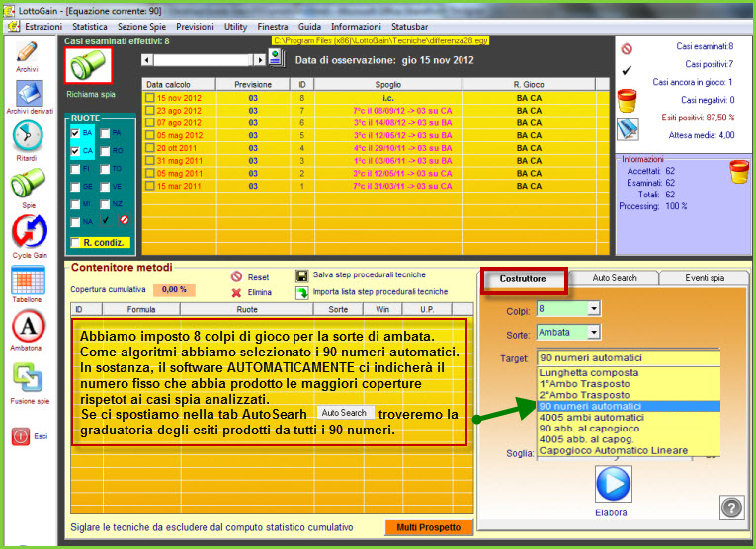Open the Ambatona icon
The image size is (756, 549).
point(28,326)
